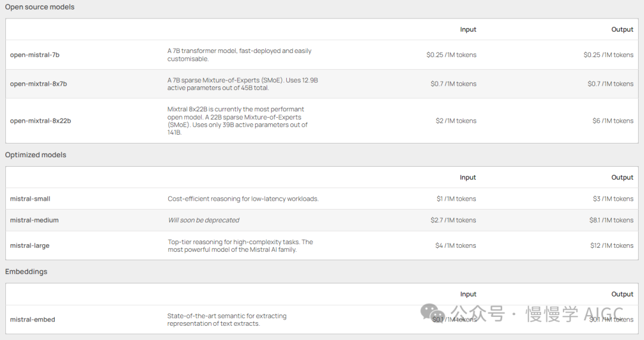Click the Output column header in Optimized models table
This screenshot has width=644, height=340.
622,177
